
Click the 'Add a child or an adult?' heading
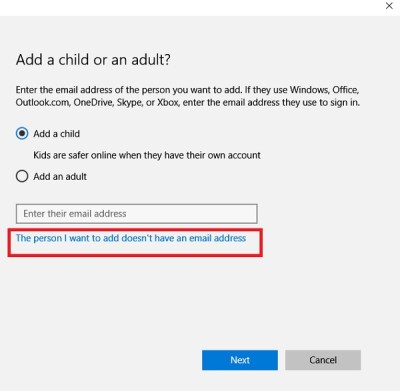(x=93, y=60)
